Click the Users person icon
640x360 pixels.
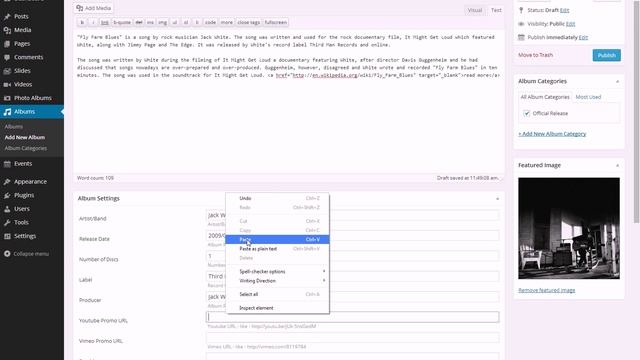pyautogui.click(x=7, y=209)
